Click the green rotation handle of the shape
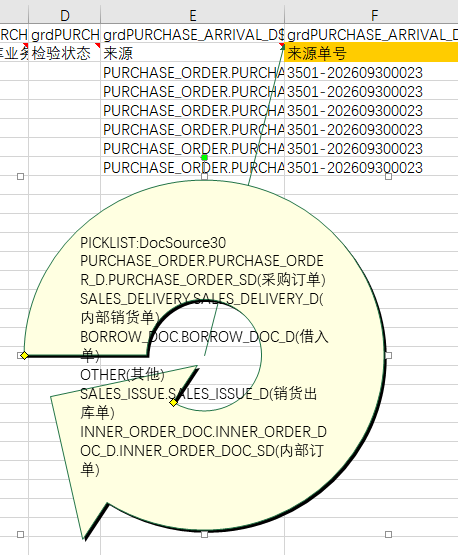 204,158
